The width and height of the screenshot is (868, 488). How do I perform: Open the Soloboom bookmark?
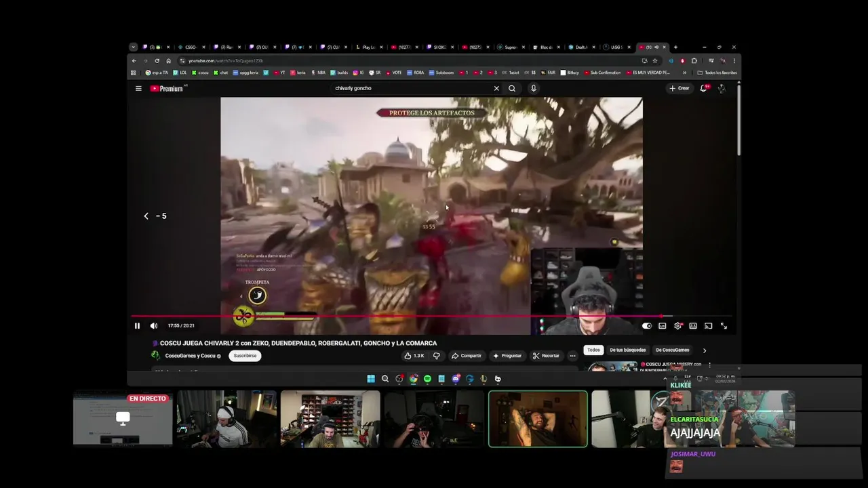(x=442, y=73)
